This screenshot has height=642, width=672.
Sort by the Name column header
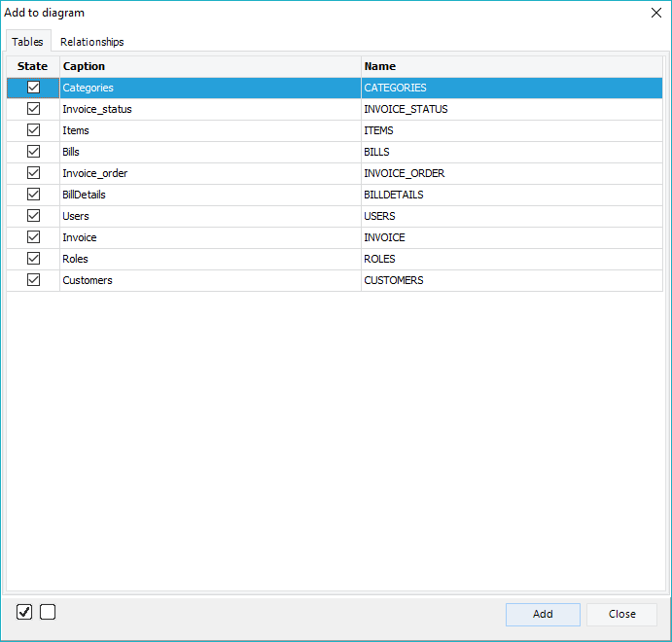pyautogui.click(x=512, y=66)
